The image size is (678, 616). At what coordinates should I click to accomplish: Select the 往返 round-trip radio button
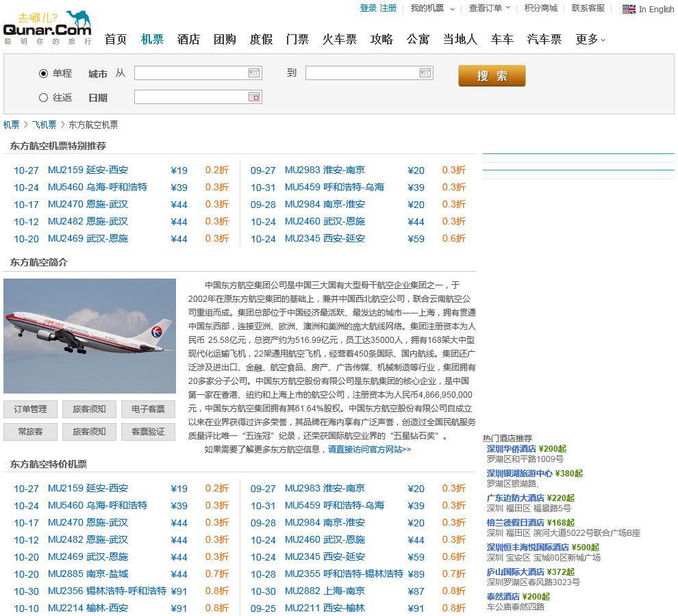(x=43, y=98)
